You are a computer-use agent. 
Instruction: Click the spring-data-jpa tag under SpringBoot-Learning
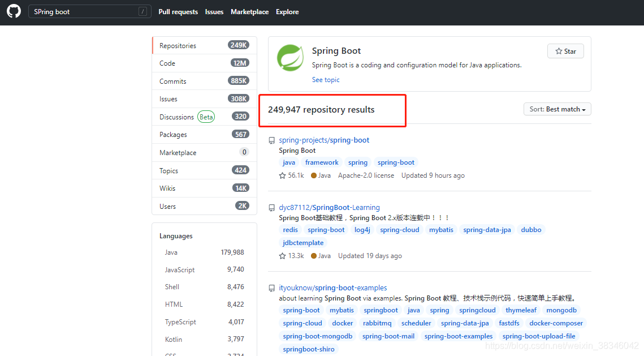click(487, 230)
